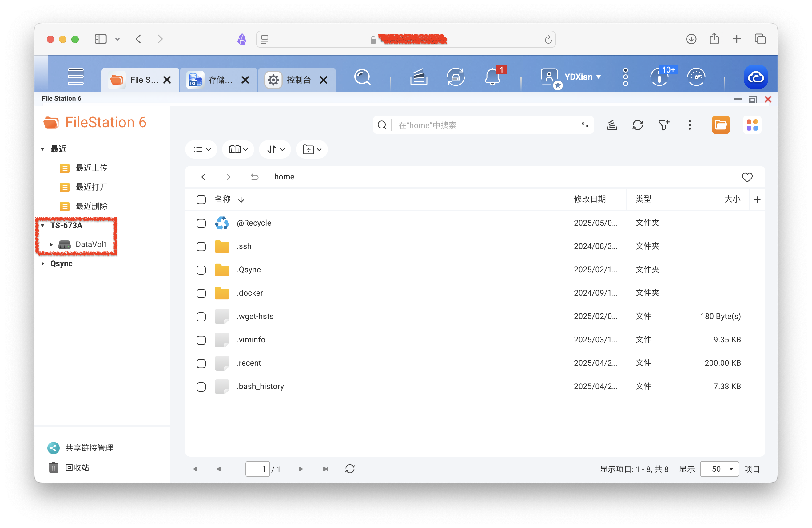Open the items-per-page 50 dropdown

[719, 469]
